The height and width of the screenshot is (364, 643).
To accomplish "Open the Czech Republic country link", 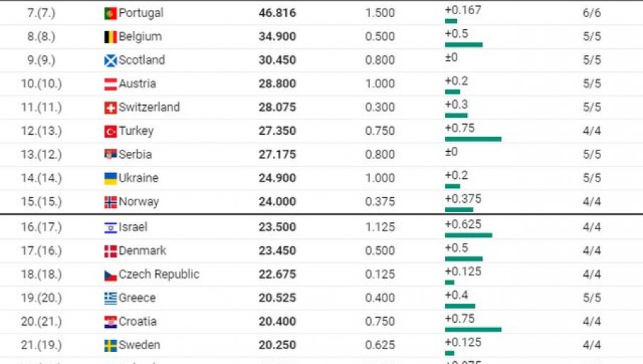I will 158,274.
